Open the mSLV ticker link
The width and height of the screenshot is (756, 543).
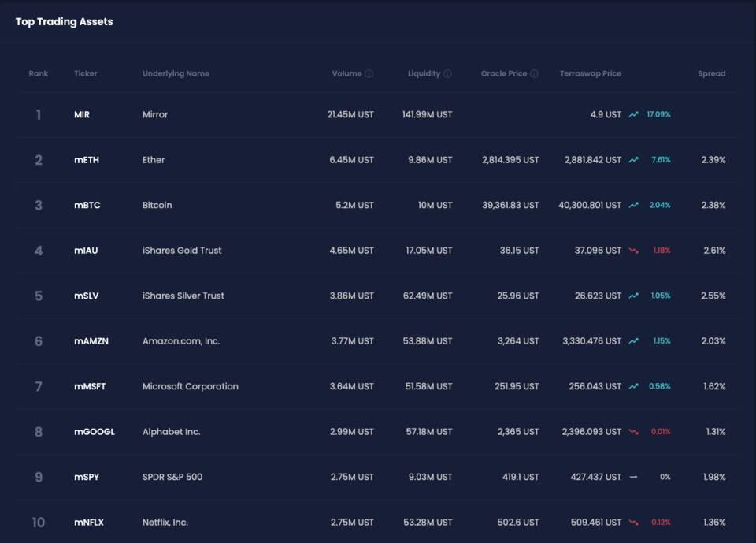pos(87,296)
